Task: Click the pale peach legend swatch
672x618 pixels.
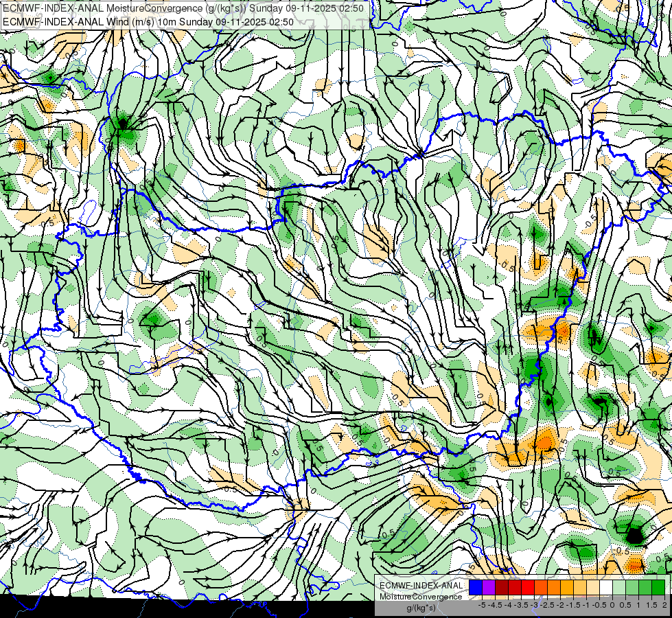Action: pos(593,587)
